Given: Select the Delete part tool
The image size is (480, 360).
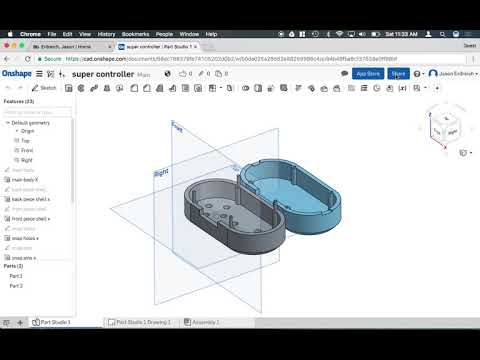Looking at the screenshot, I should coord(284,88).
